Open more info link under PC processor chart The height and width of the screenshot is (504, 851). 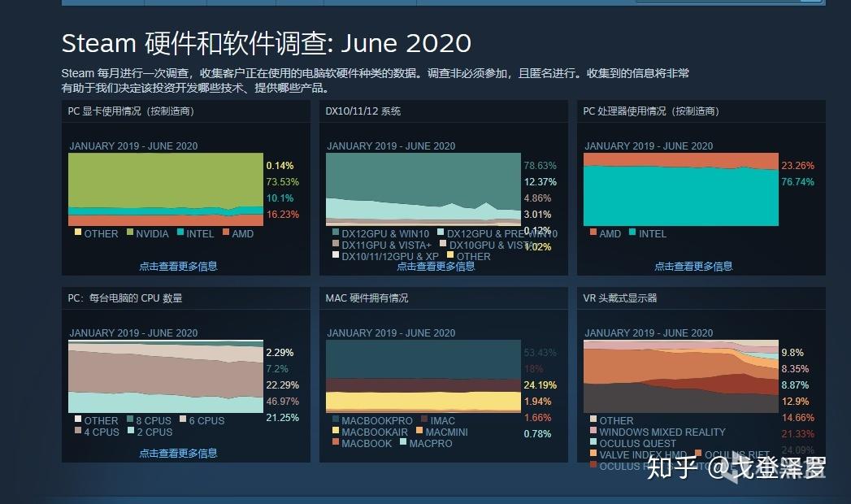coord(693,266)
